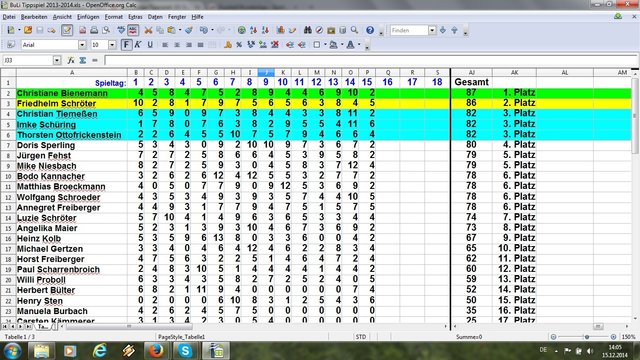The height and width of the screenshot is (360, 640).
Task: Click the Print printer icon
Action: (x=94, y=30)
